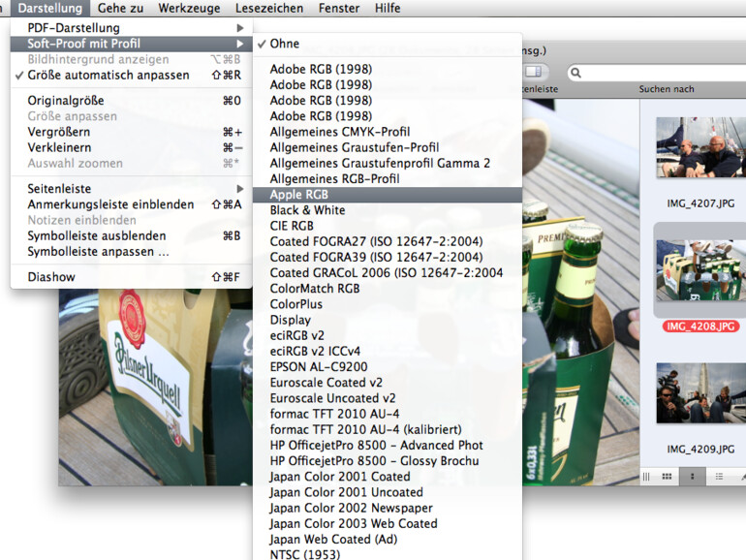Open the Lesezeichen menu in menu bar
The image size is (746, 560).
click(x=268, y=8)
